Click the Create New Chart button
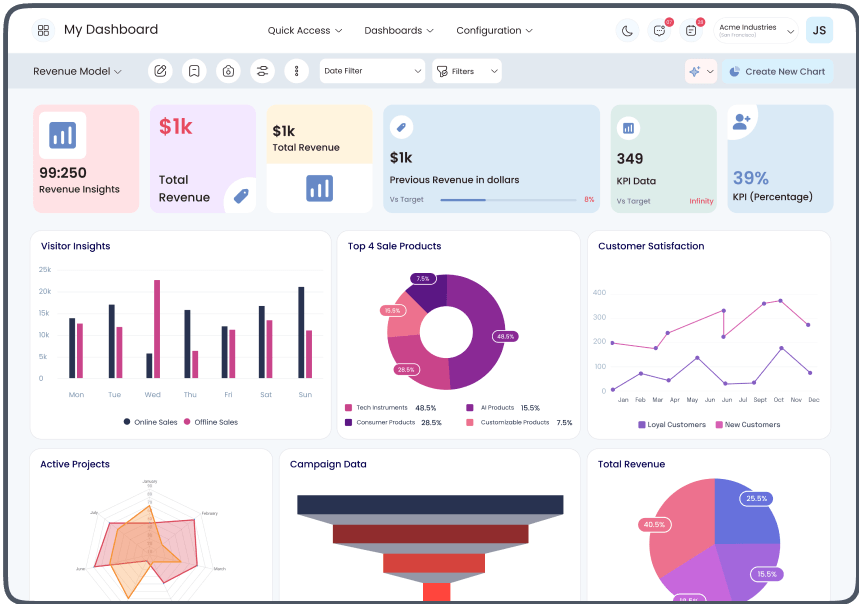This screenshot has height=604, width=859. pos(778,71)
